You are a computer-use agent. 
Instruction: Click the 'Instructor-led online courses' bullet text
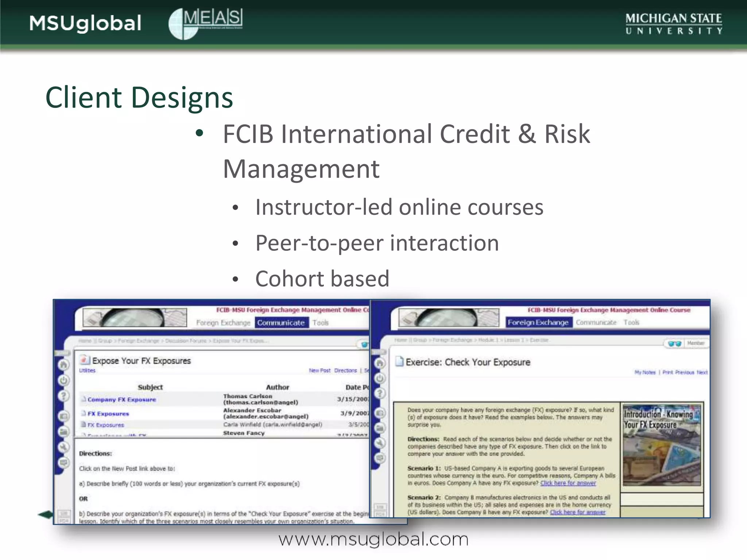click(399, 207)
